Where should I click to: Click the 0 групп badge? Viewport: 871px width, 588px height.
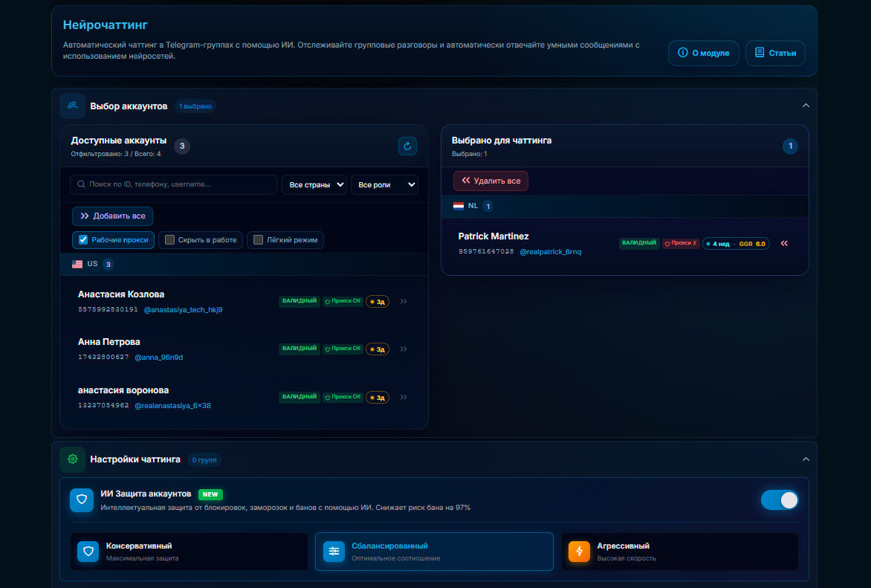204,459
